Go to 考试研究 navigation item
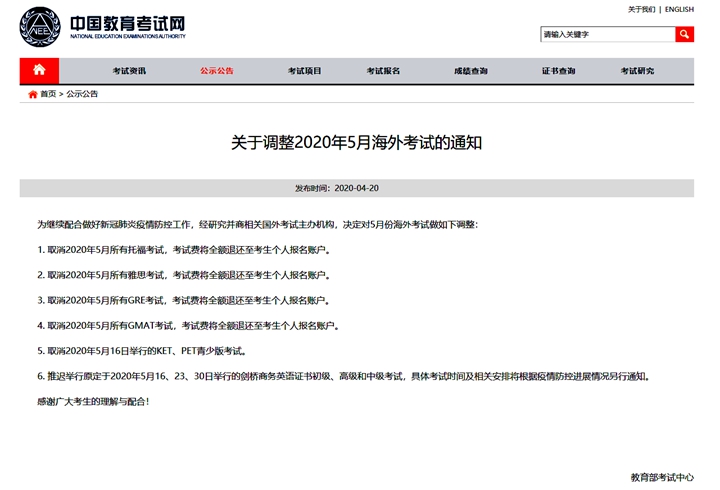 pos(637,71)
